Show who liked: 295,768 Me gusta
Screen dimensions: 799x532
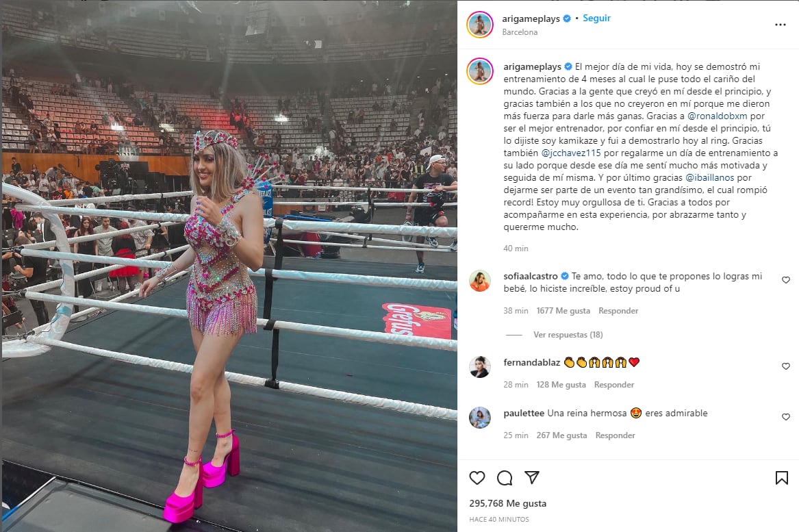click(507, 503)
